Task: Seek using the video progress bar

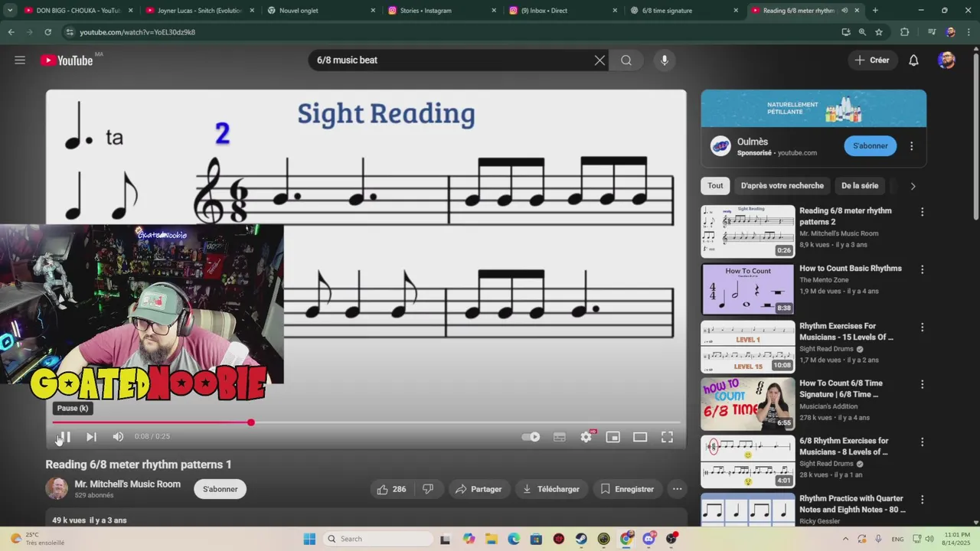Action: click(366, 422)
